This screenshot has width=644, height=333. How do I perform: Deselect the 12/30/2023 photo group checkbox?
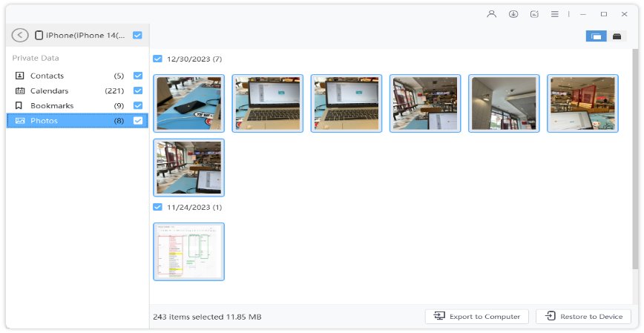pos(157,59)
